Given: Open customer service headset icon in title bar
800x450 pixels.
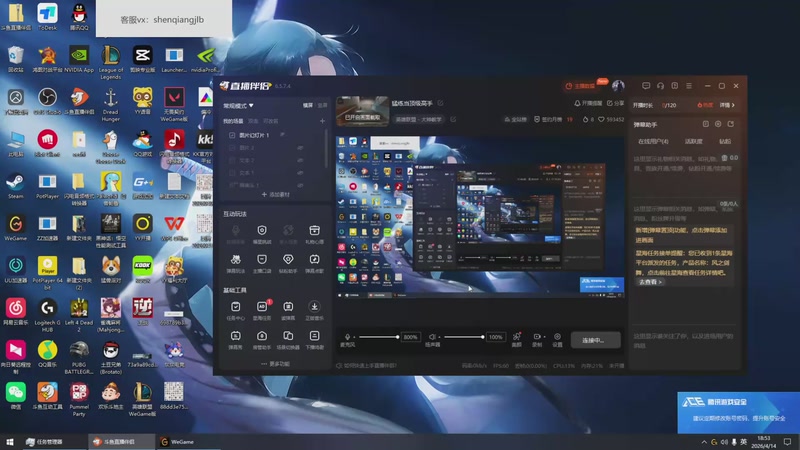Looking at the screenshot, I should coord(660,86).
